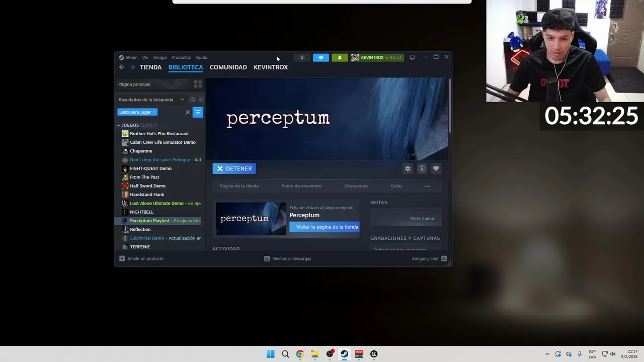Open 'Gestionar descargas'
Viewport: 644px width, 362px height.
[288, 258]
